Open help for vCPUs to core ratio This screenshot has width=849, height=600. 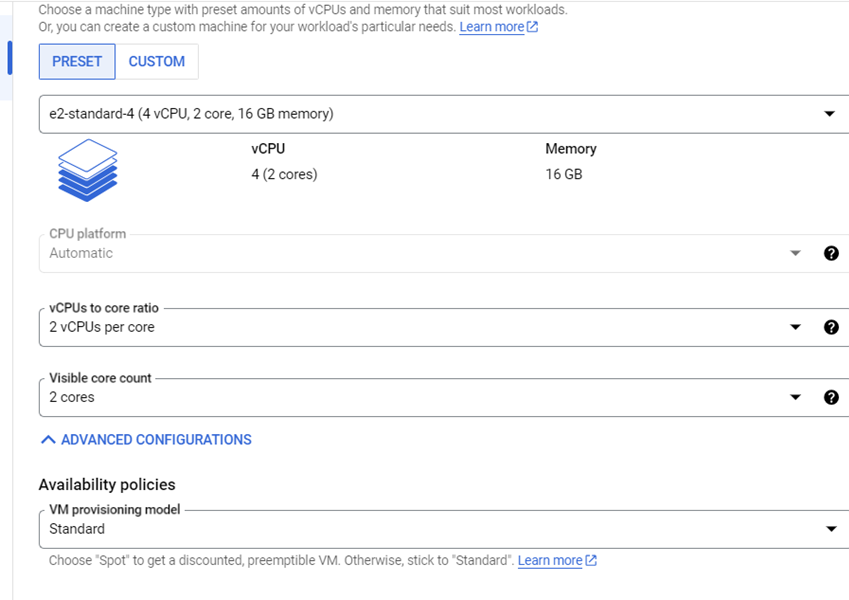(x=831, y=327)
